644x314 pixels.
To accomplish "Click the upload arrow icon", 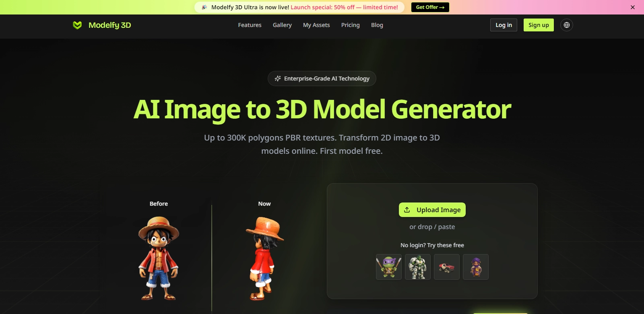I will click(x=407, y=210).
